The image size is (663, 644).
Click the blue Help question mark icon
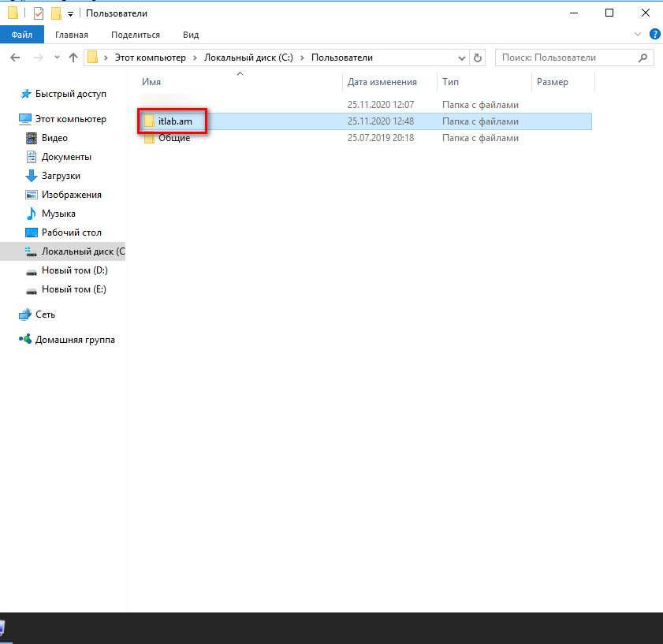(654, 35)
